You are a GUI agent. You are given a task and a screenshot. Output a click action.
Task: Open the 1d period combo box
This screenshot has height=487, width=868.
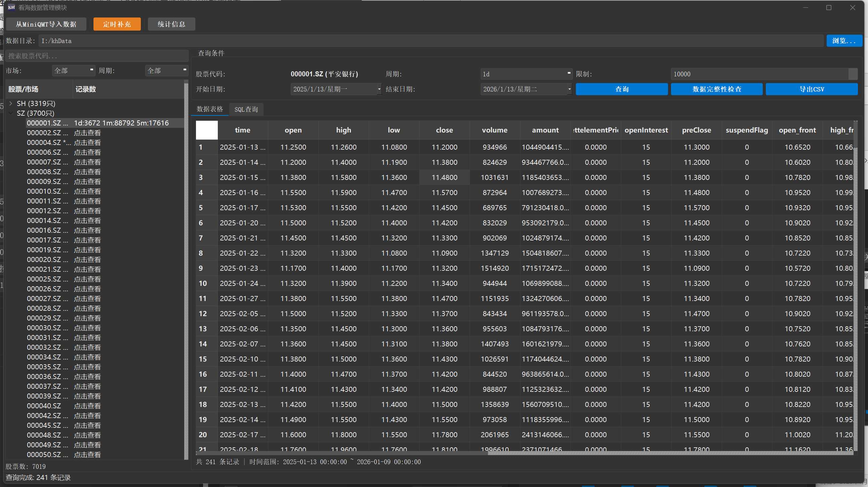526,74
